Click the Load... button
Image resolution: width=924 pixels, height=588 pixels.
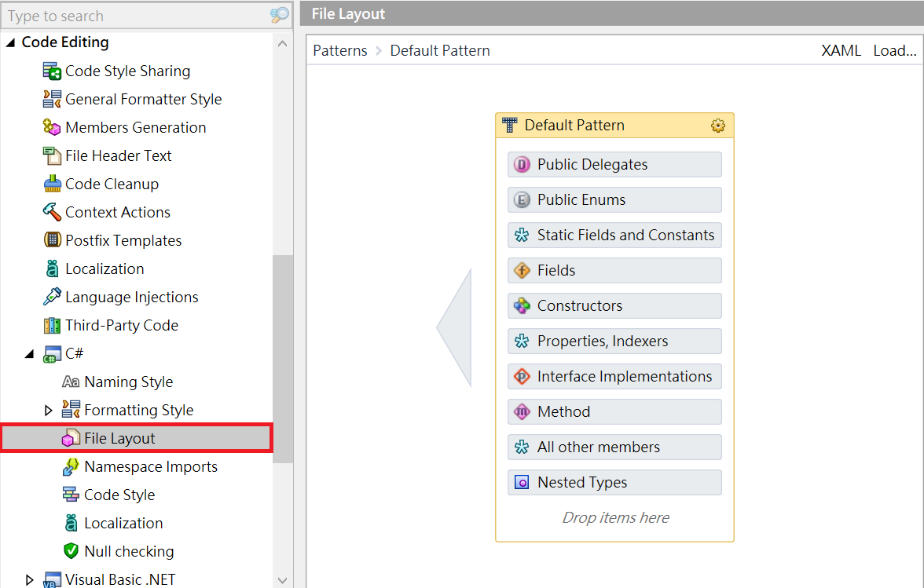[894, 51]
